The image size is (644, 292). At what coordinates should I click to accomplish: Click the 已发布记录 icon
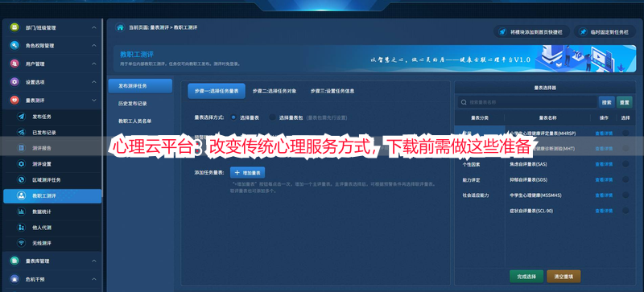[x=22, y=132]
